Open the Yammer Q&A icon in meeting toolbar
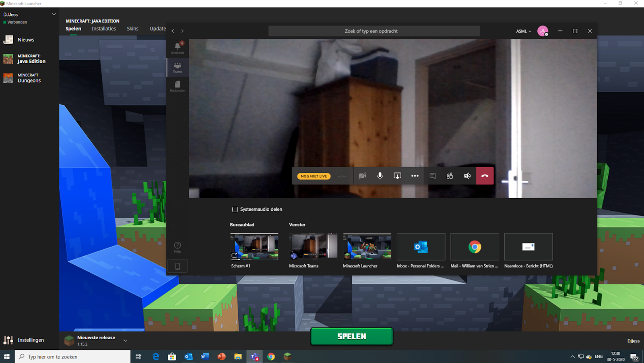 point(467,176)
